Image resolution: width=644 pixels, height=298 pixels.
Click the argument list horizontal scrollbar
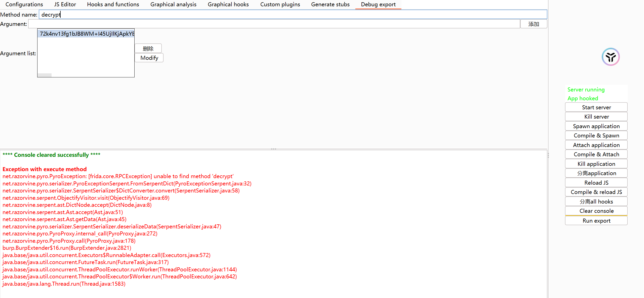coord(45,75)
